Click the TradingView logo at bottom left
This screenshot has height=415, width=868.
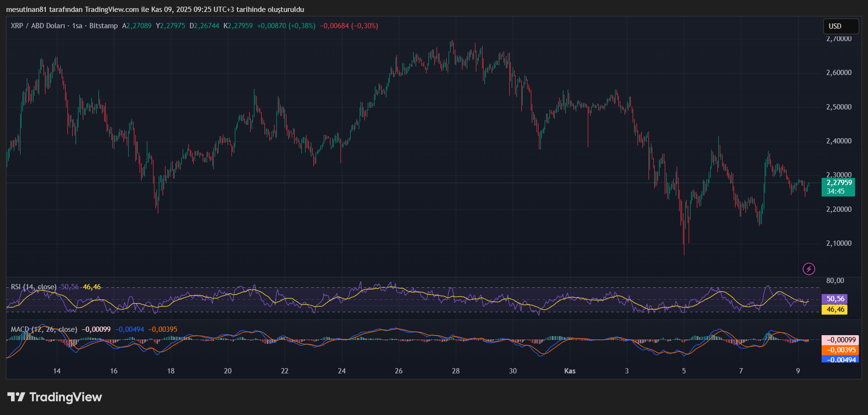(x=55, y=397)
